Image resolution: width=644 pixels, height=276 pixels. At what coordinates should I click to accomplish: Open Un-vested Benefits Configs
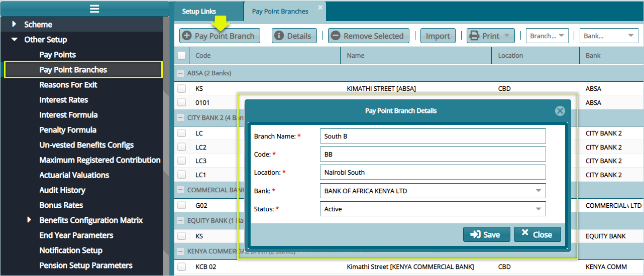click(86, 145)
